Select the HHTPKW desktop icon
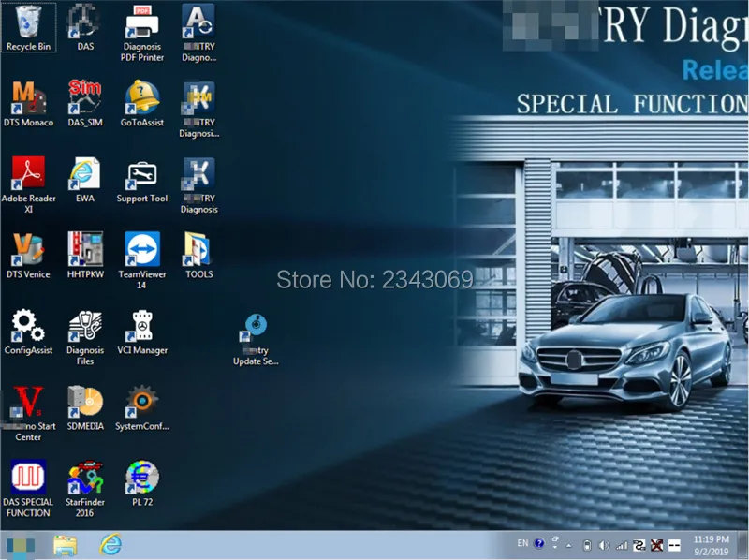The image size is (749, 560). [x=85, y=250]
